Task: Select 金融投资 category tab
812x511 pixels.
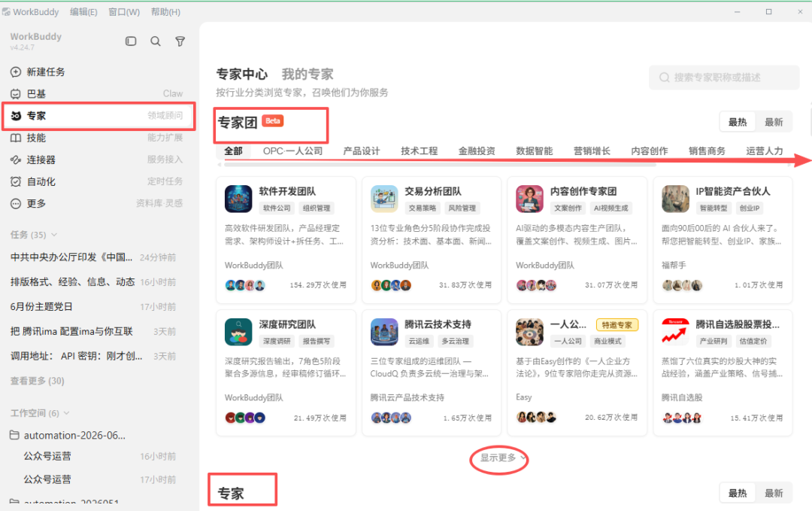Action: pos(477,151)
